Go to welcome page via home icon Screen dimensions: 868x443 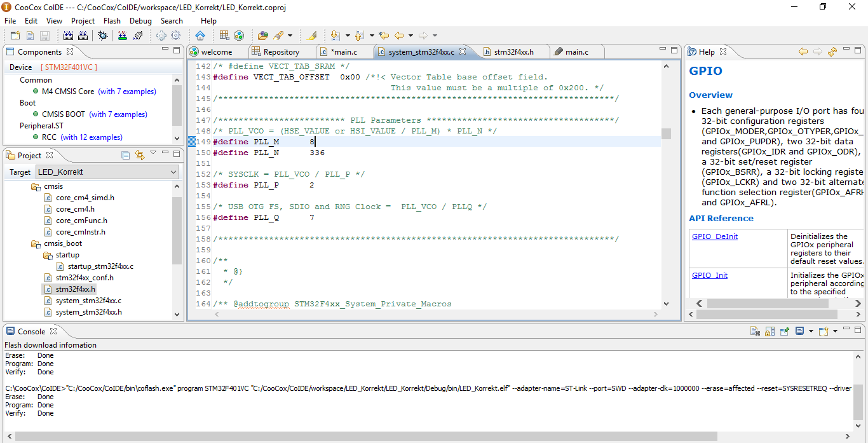pos(200,36)
